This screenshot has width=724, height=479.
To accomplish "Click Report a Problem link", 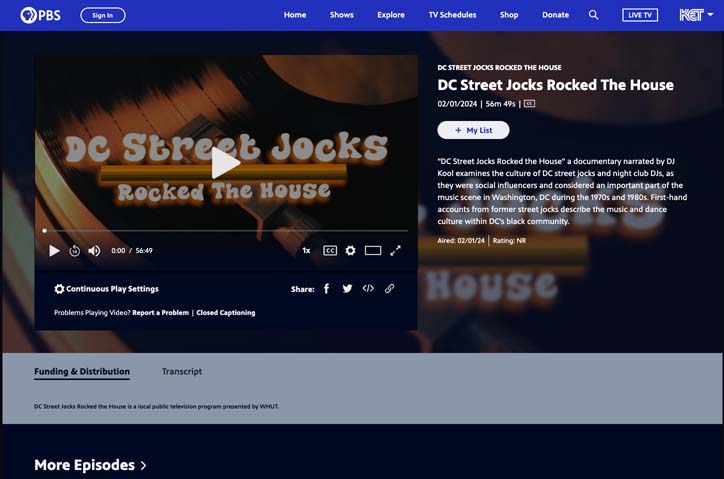I will click(x=160, y=313).
